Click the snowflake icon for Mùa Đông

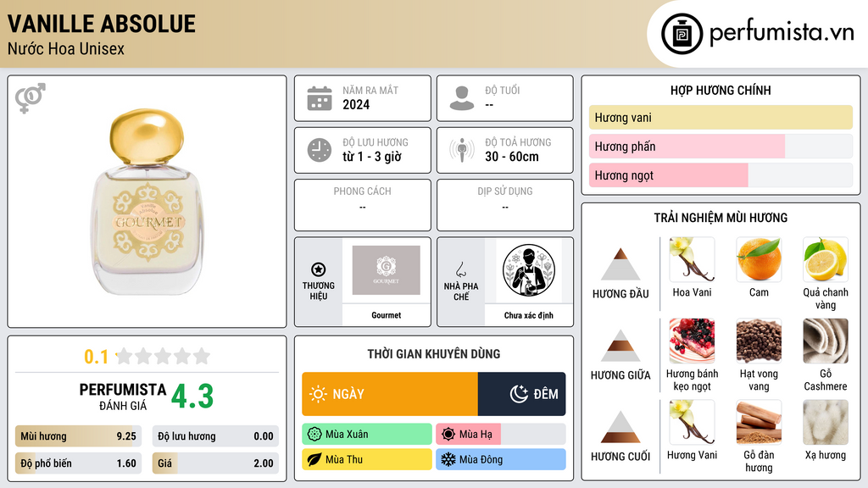coord(448,459)
